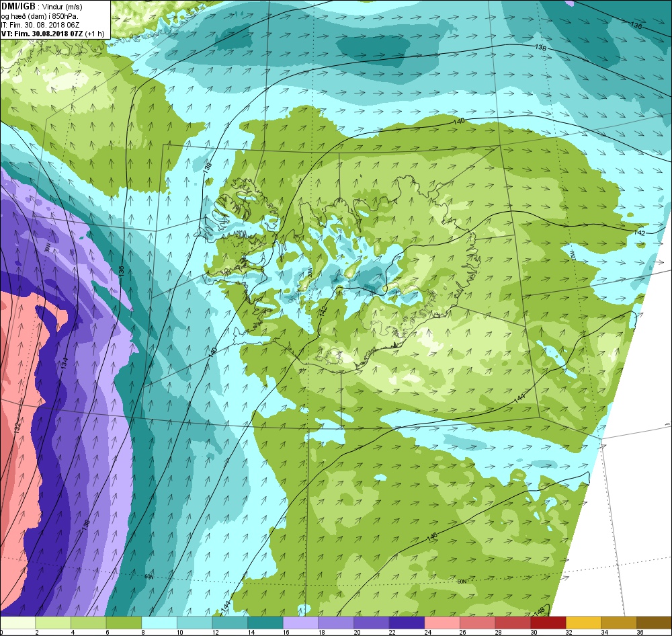The image size is (672, 636).
Task: Click the 8–10 m/s pale cyan legend swatch
Action: coord(159,623)
